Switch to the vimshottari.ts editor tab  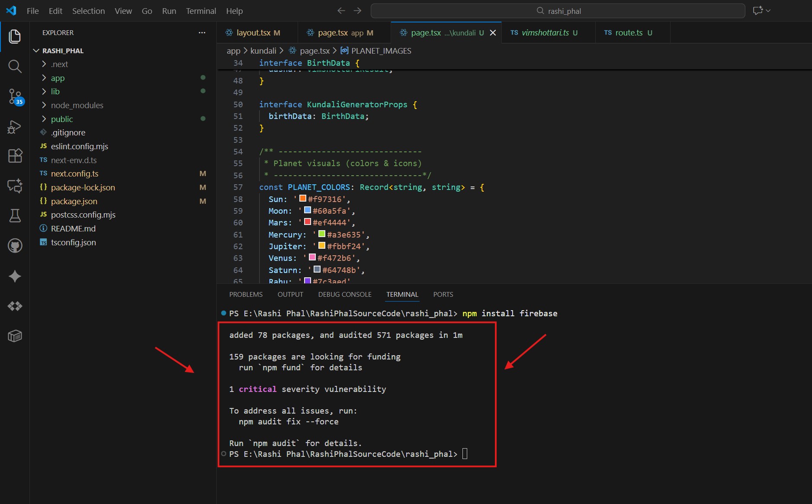(545, 33)
